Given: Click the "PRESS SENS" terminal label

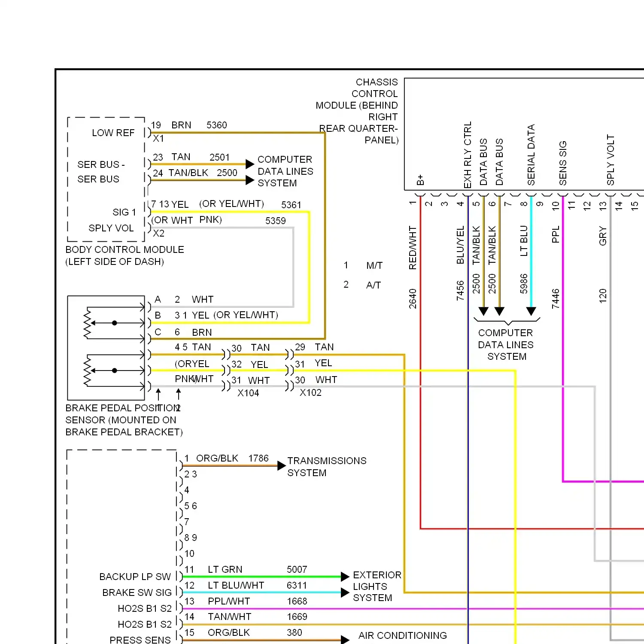Looking at the screenshot, I should pyautogui.click(x=140, y=640).
